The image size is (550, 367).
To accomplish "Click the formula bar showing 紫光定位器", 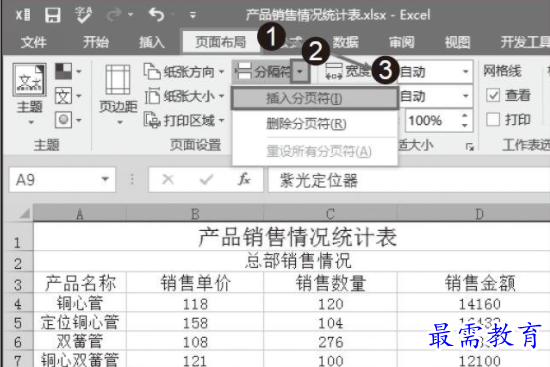I will point(409,180).
